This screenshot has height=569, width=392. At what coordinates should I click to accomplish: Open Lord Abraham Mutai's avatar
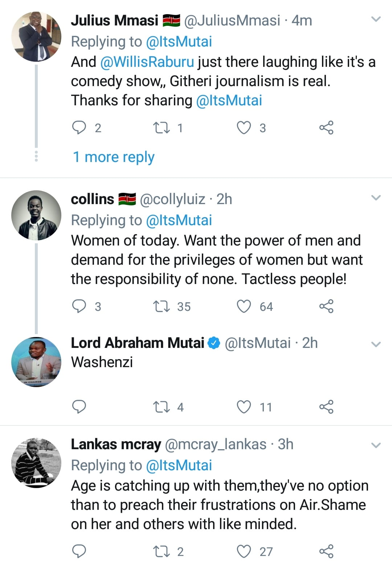point(36,362)
